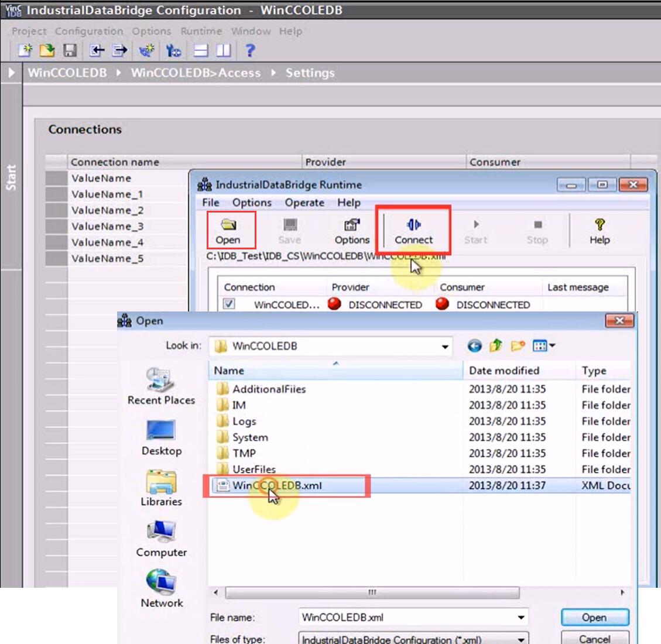
Task: Click the import arrow icon in main toolbar
Action: 97,50
